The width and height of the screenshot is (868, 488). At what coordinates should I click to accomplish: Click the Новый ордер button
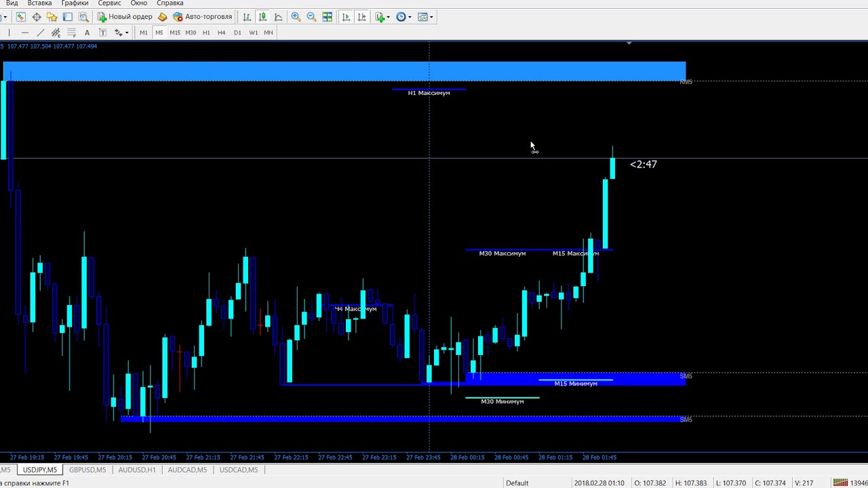(125, 17)
